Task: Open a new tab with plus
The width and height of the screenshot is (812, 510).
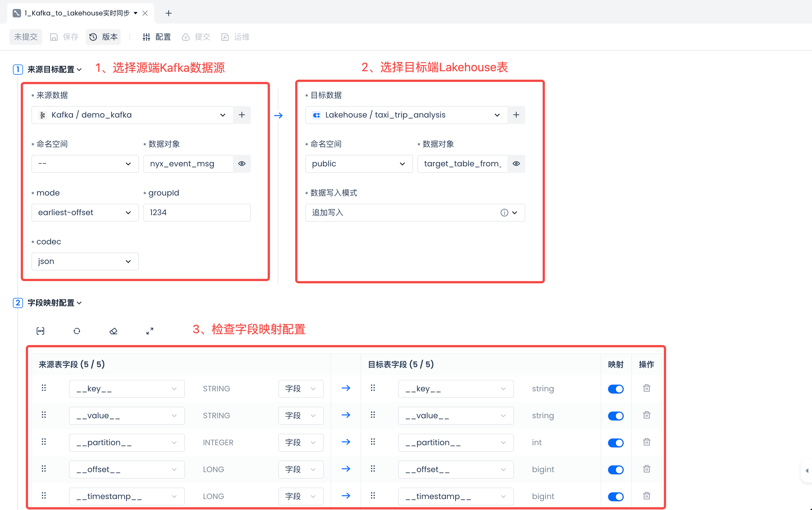Action: [x=169, y=13]
